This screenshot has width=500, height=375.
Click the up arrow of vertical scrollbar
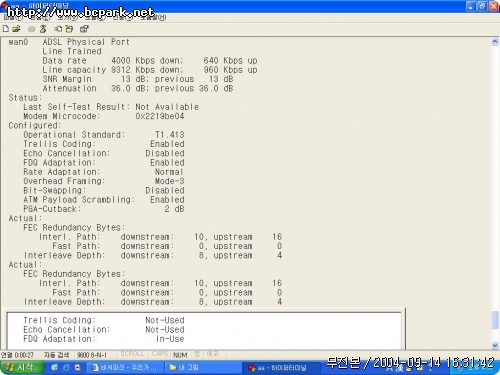coord(495,42)
